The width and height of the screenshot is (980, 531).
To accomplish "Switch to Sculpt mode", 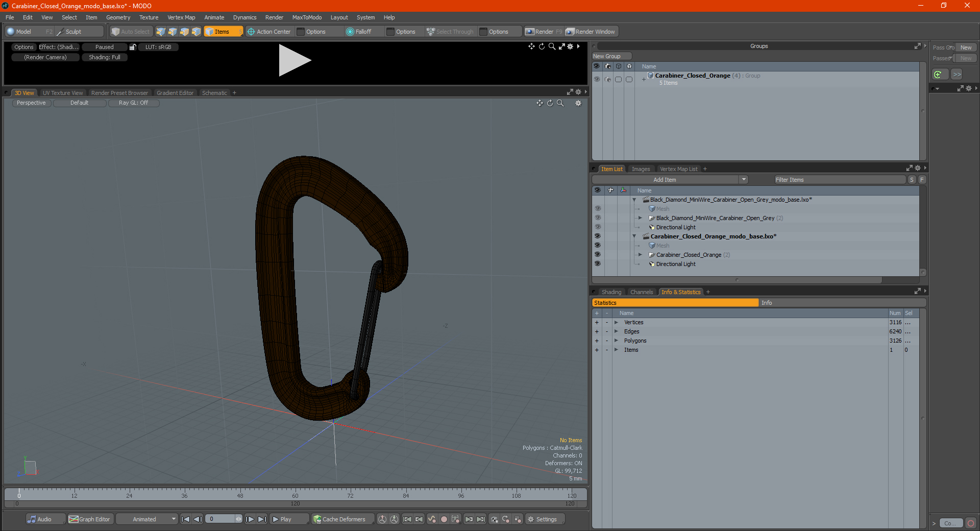I will tap(79, 32).
